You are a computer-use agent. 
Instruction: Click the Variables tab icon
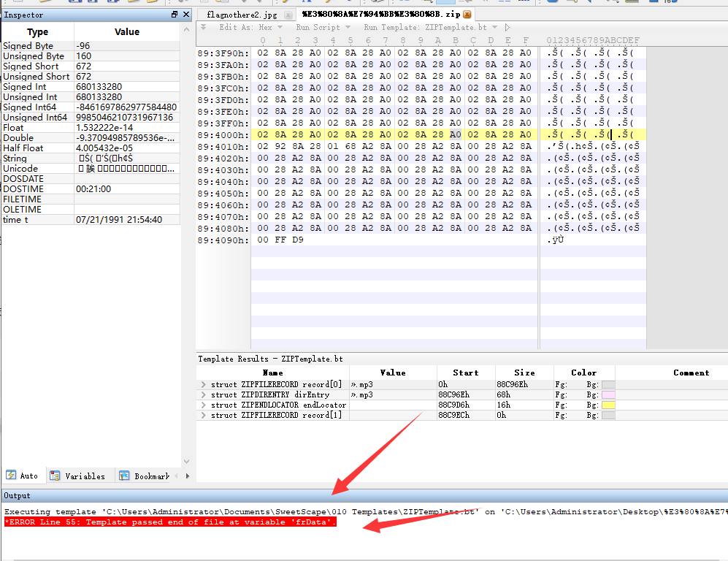pyautogui.click(x=55, y=476)
